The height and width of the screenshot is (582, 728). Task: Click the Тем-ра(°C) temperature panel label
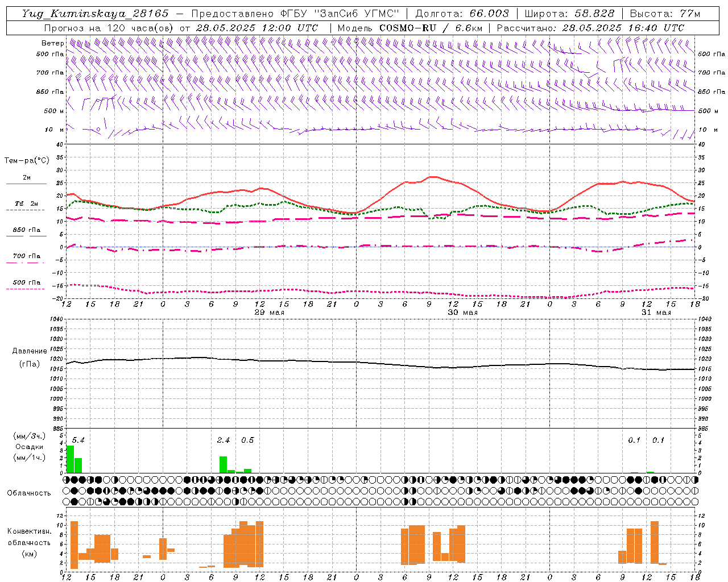click(x=27, y=161)
